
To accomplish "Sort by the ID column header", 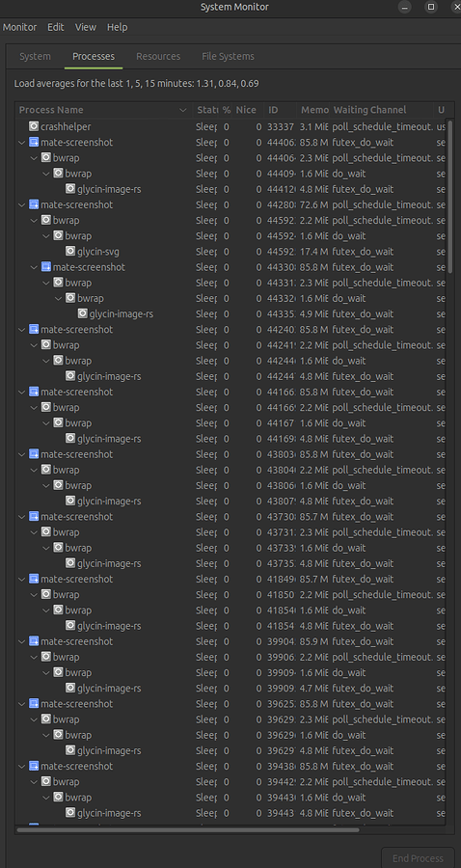I will click(280, 110).
